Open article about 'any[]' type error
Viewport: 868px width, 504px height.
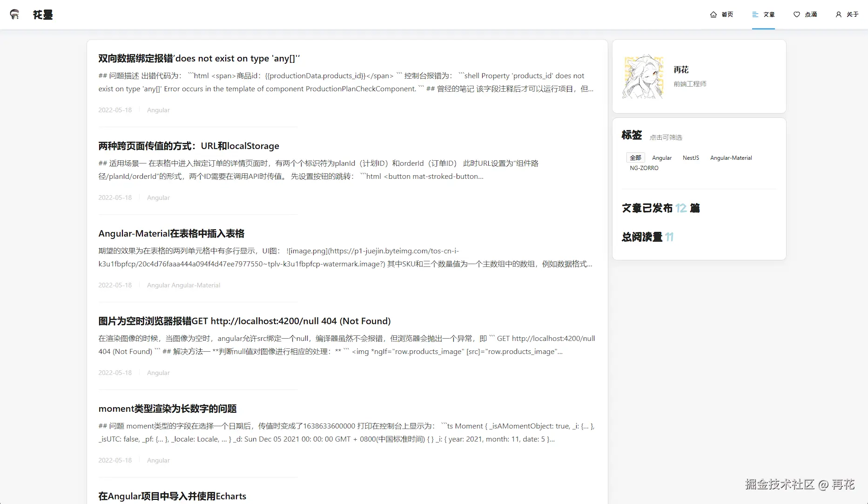coord(199,58)
